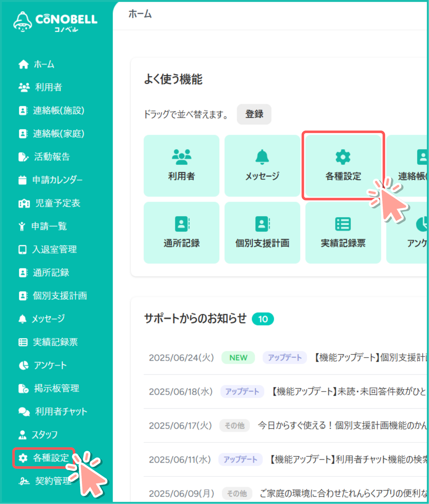Open the 2025/06/24 個別支援計画 update notice

pos(370,358)
